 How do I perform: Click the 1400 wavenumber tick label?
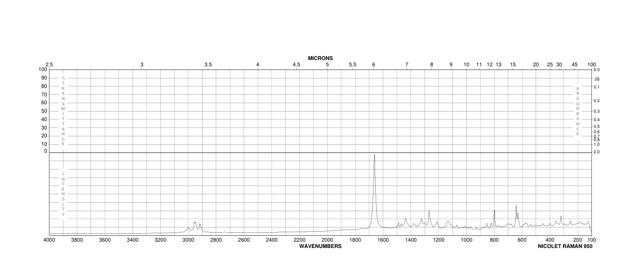411,240
